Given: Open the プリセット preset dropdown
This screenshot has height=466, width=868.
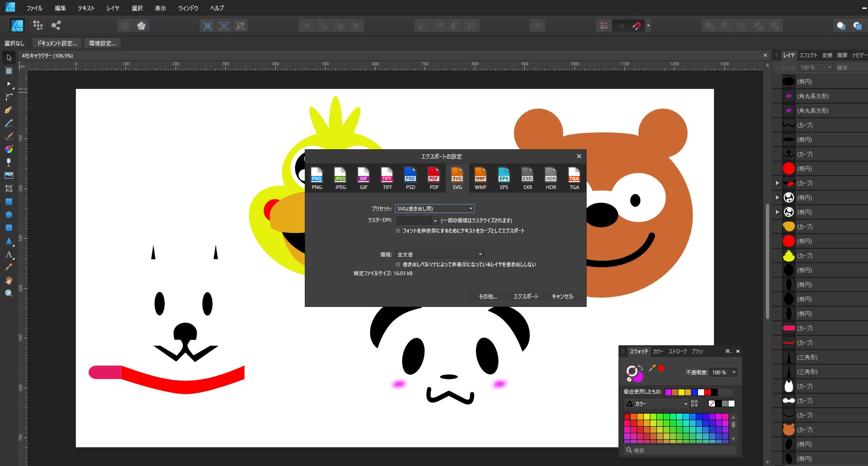Looking at the screenshot, I should click(x=435, y=209).
